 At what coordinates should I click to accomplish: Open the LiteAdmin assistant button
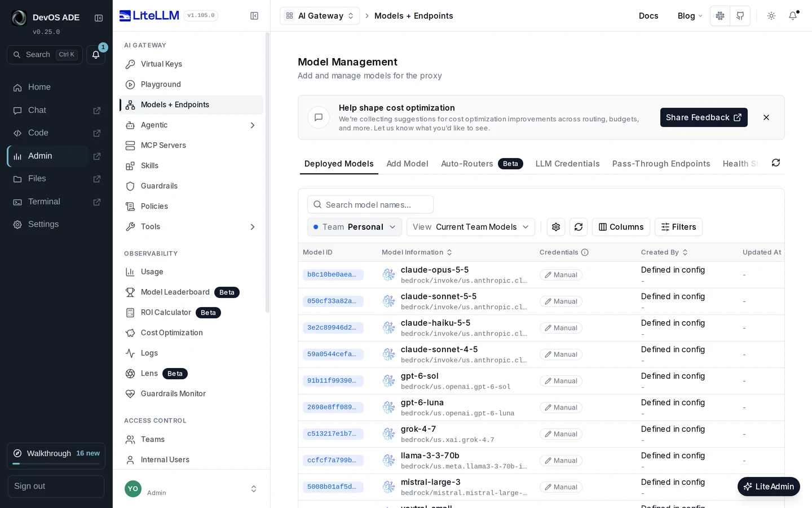coord(769,487)
